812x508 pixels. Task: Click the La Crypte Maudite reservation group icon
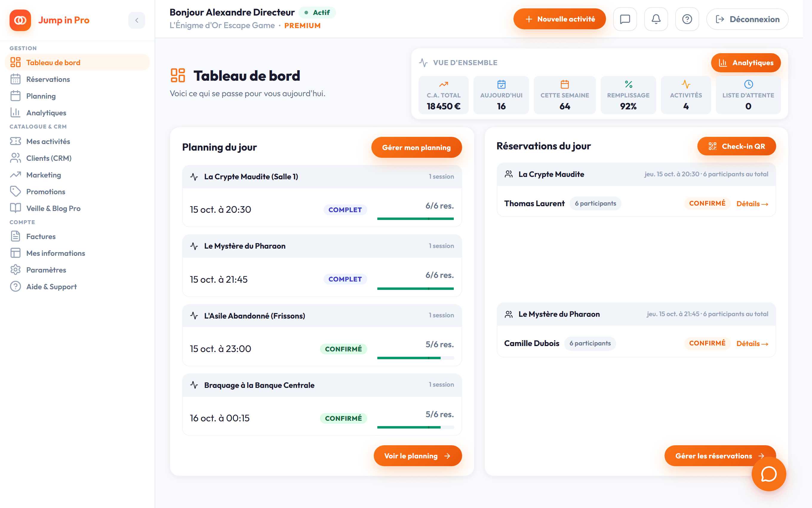click(509, 174)
